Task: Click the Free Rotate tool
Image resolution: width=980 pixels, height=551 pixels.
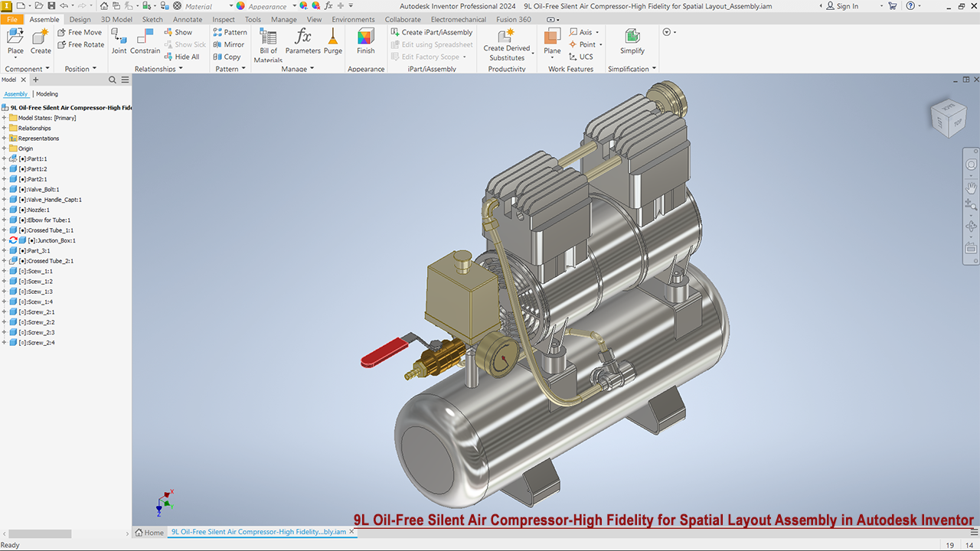Action: [x=81, y=44]
